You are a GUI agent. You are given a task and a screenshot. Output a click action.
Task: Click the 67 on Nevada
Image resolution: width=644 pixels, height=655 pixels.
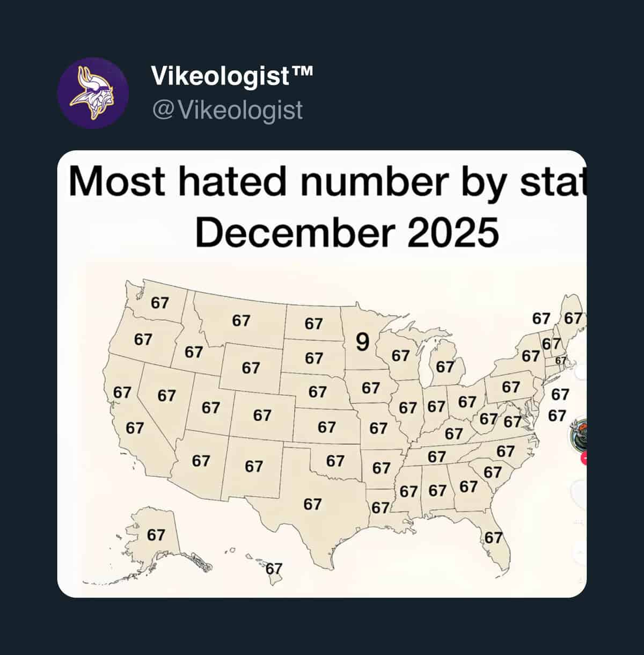tap(166, 396)
